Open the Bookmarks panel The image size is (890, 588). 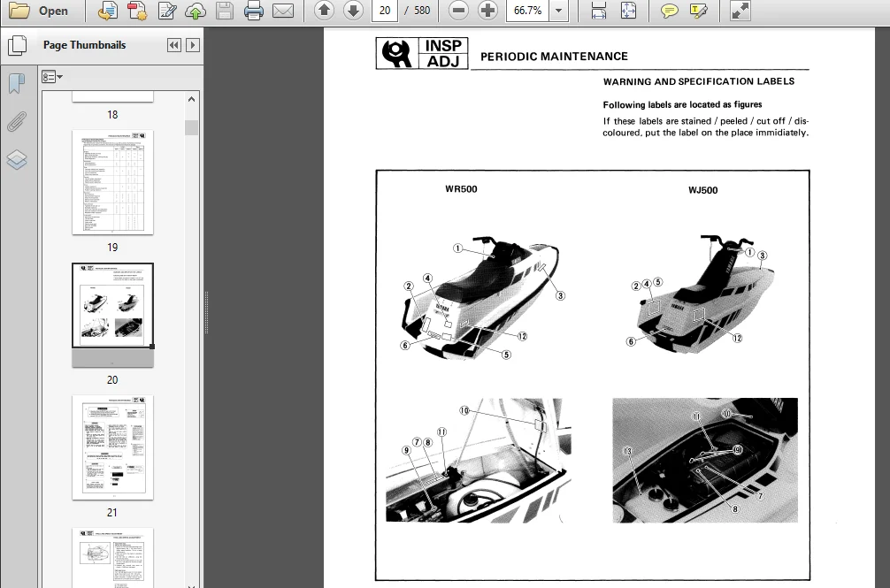17,83
